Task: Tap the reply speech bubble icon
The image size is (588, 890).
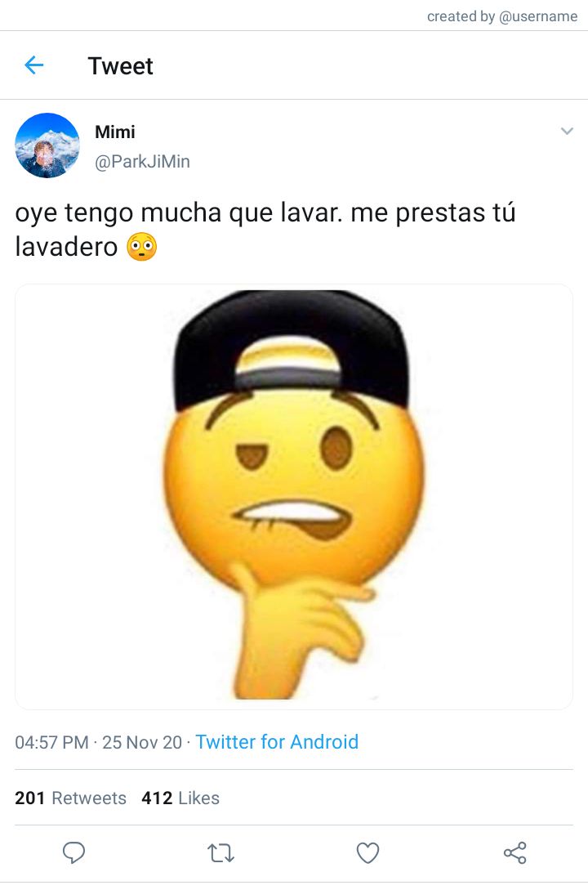Action: (x=73, y=852)
